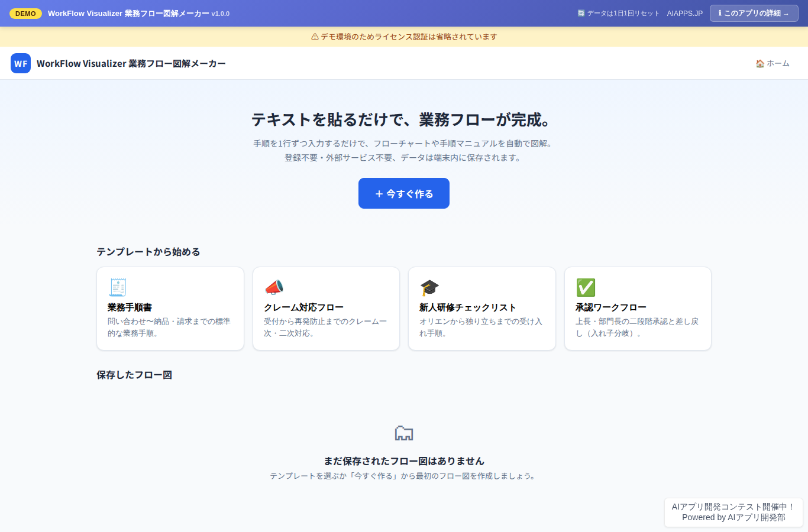Click the 承認ワークフロー description text
The height and width of the screenshot is (532, 808).
(637, 327)
